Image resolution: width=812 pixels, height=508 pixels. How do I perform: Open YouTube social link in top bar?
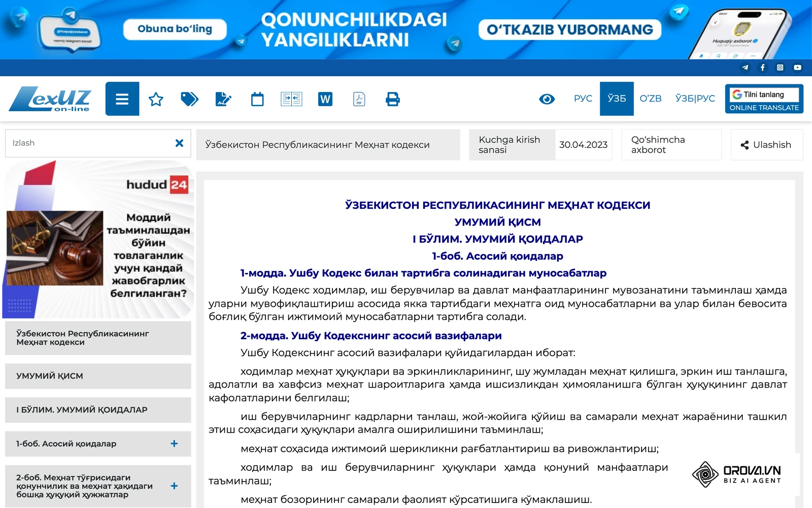798,68
